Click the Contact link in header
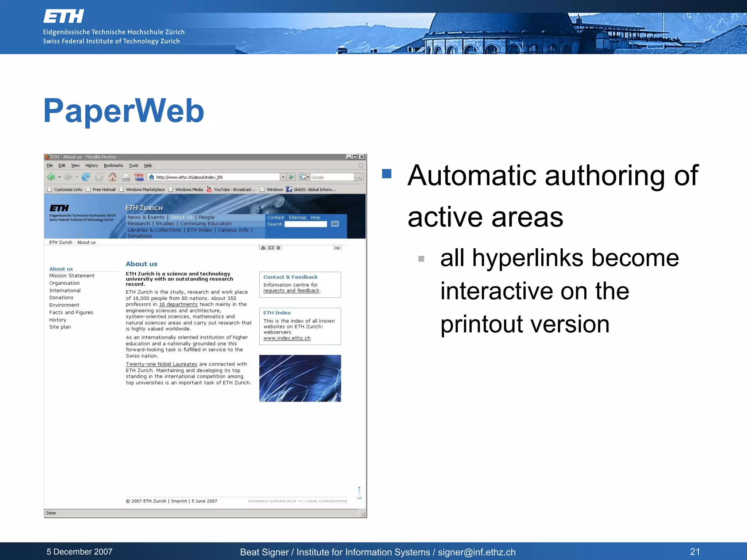Screen dimensions: 747x560 276,217
